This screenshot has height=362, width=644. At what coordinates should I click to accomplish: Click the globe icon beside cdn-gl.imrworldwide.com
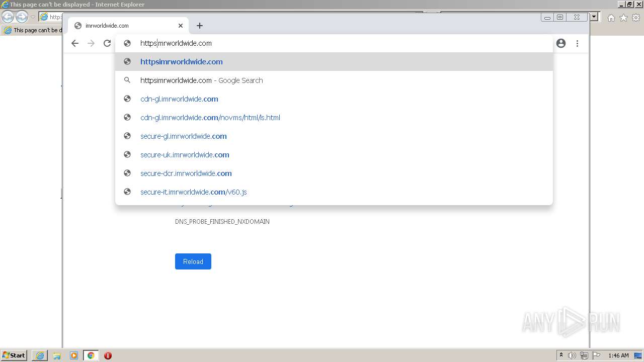[127, 99]
